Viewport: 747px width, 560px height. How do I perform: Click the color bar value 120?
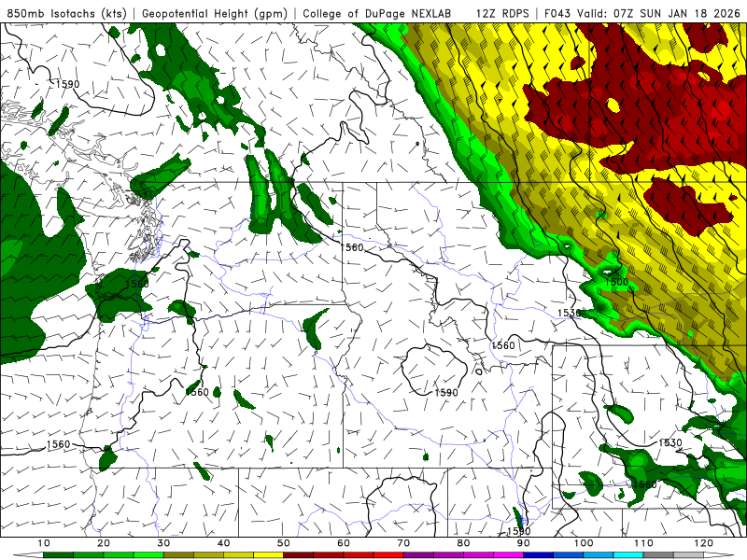click(x=704, y=543)
